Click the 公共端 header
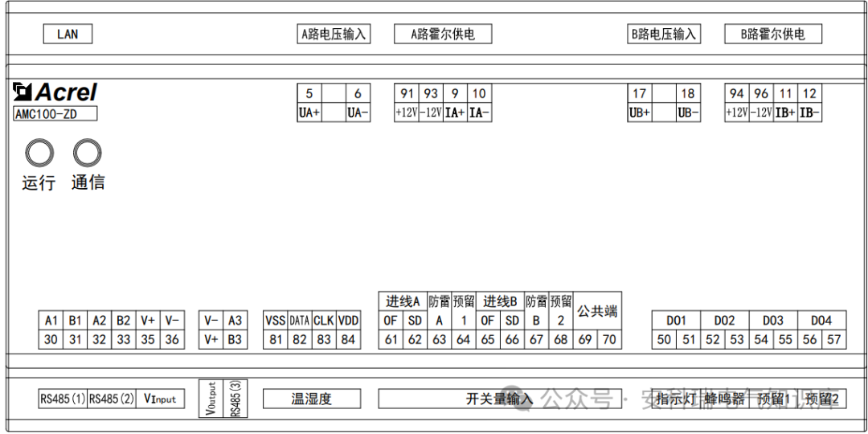Screen dimensions: 868x434 [x=597, y=310]
